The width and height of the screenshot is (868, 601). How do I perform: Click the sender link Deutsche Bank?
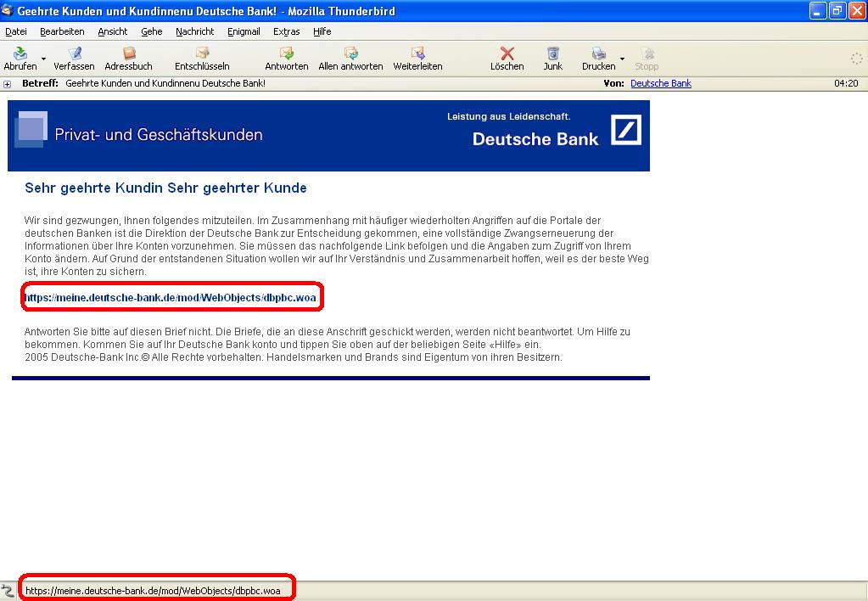click(x=660, y=84)
